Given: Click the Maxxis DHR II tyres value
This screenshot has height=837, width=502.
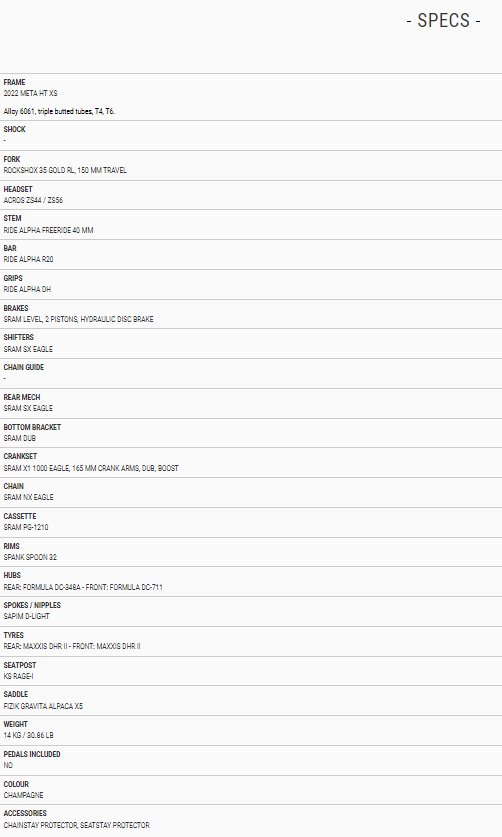Looking at the screenshot, I should click(72, 646).
